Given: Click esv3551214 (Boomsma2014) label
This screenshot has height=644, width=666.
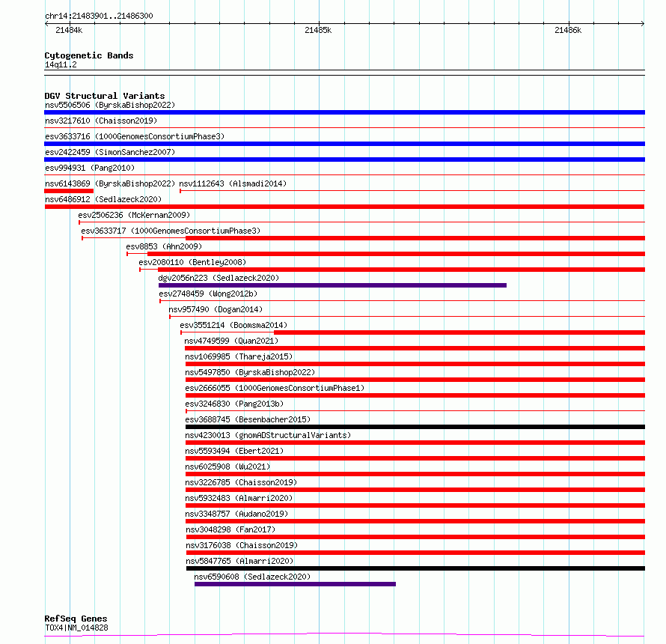Looking at the screenshot, I should (x=233, y=325).
